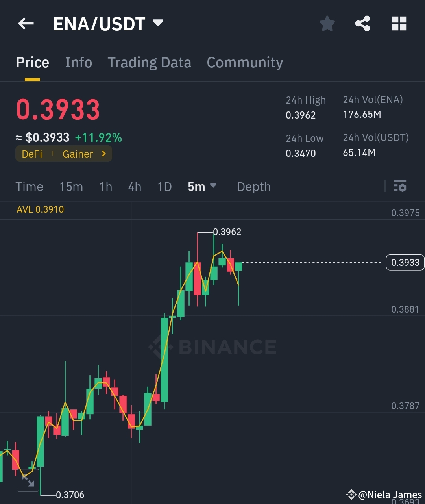Open the DeFi category link
The height and width of the screenshot is (504, 425).
click(x=32, y=154)
